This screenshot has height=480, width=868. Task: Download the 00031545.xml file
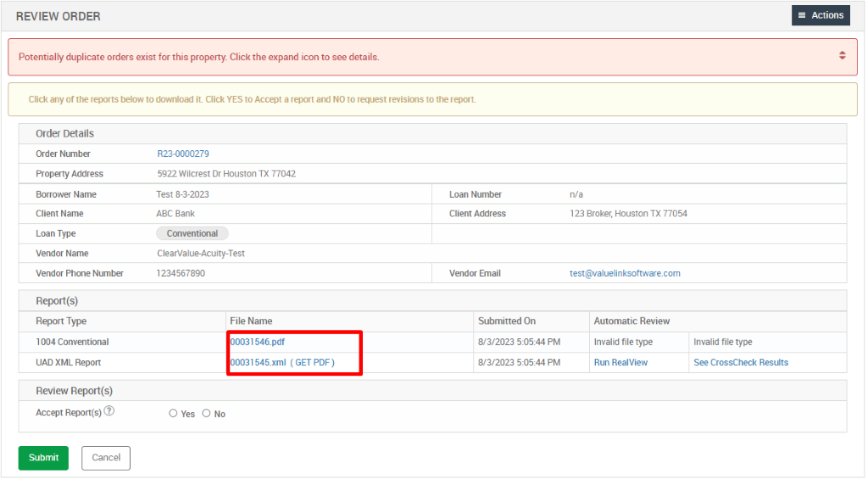(x=258, y=363)
